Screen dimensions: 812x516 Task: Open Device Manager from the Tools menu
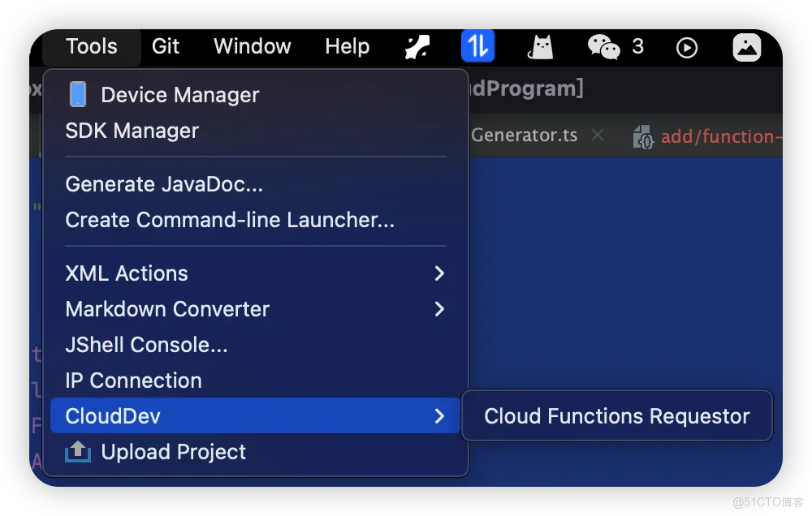pos(255,95)
